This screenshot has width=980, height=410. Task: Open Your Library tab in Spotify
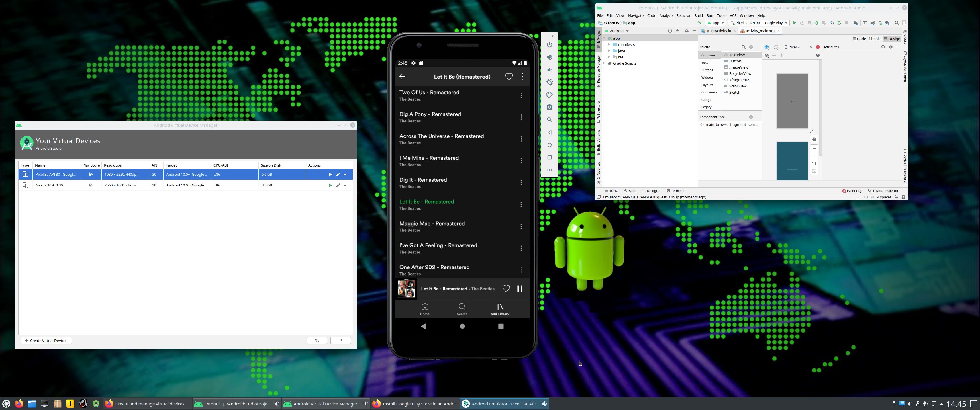(x=499, y=309)
